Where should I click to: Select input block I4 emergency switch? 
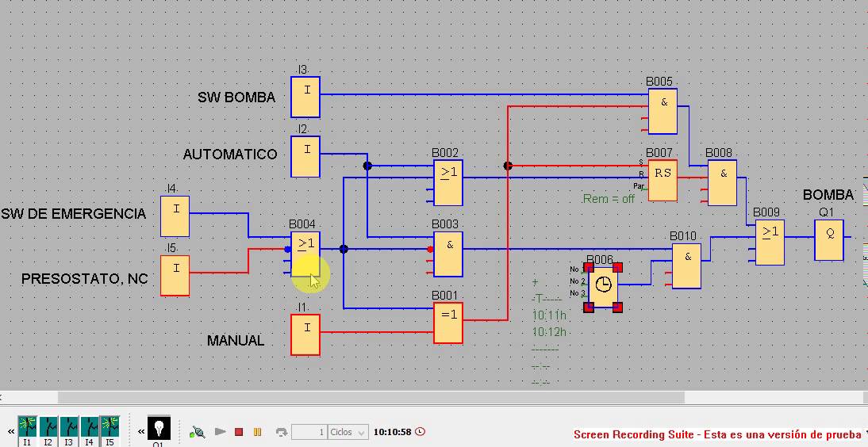coord(175,216)
